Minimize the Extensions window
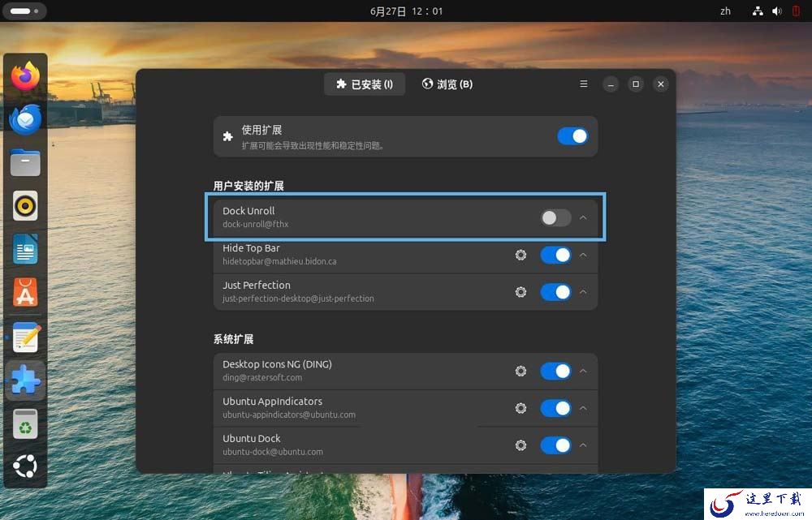This screenshot has height=520, width=812. pos(611,84)
